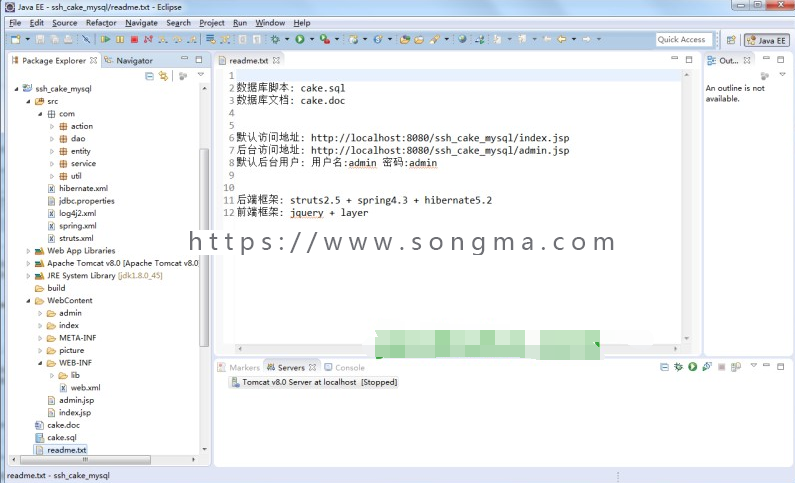
Task: Collapse the ssh_cake_mysql project node
Action: coord(16,89)
